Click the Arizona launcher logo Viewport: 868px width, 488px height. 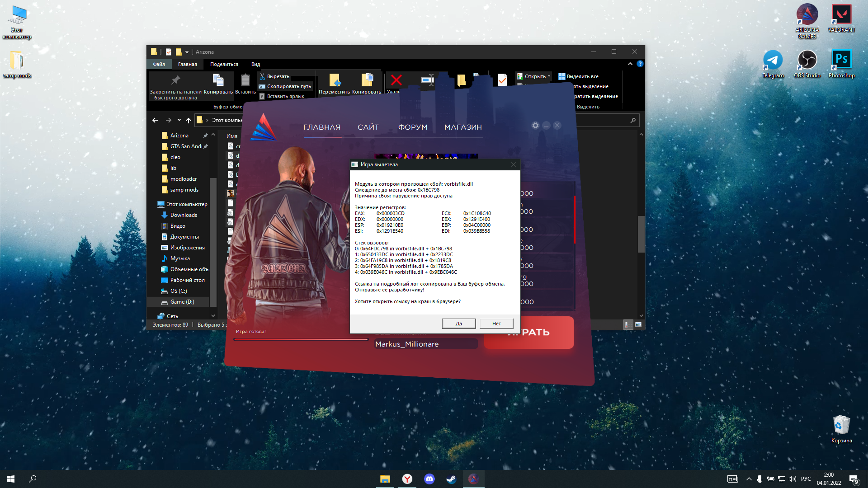(264, 127)
